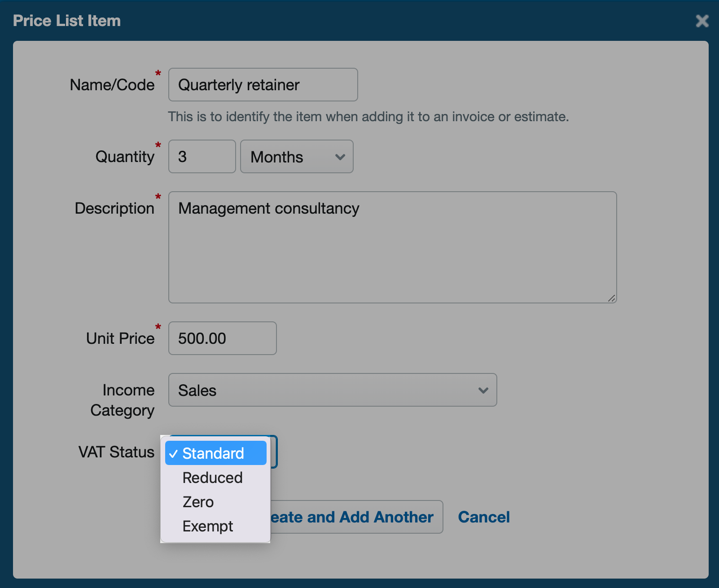Image resolution: width=719 pixels, height=588 pixels.
Task: Click the Name/Code help text
Action: [x=368, y=117]
